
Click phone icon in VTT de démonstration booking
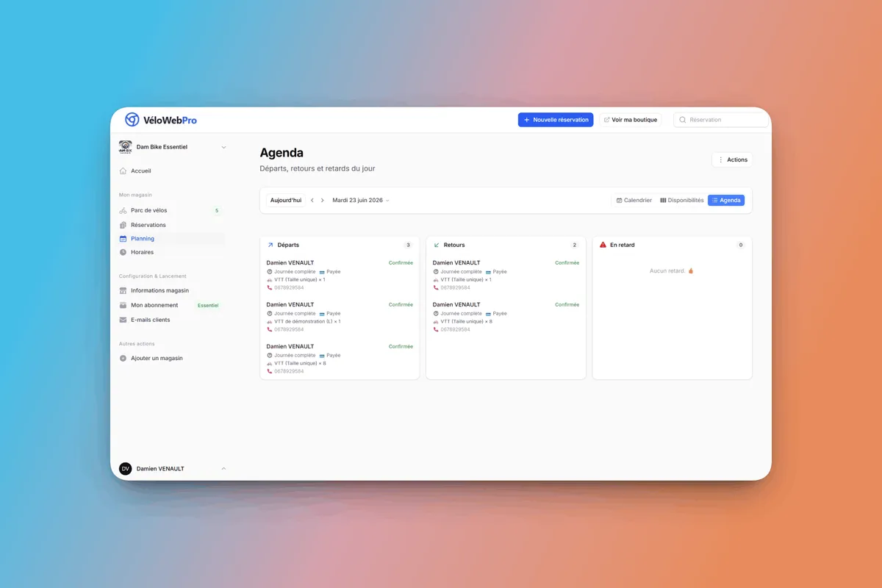click(270, 329)
